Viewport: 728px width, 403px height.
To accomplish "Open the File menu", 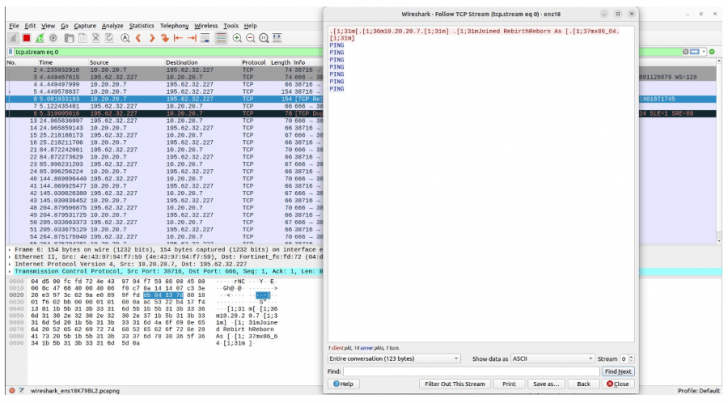I will (x=14, y=26).
